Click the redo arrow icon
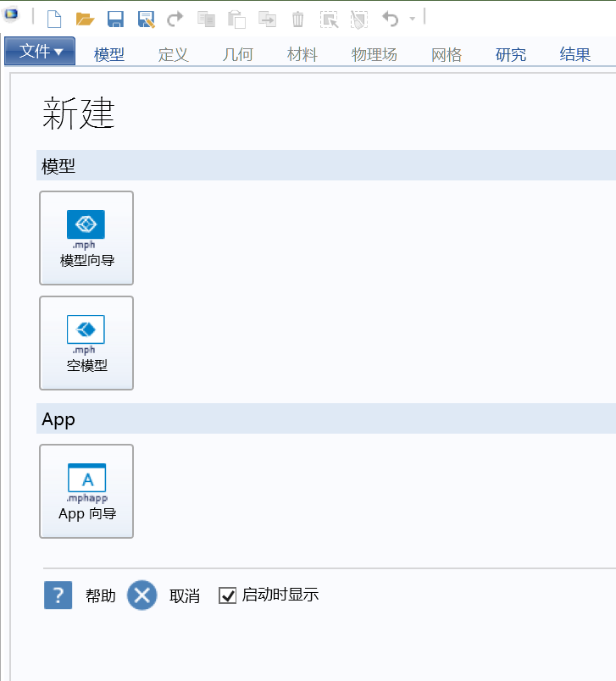This screenshot has height=681, width=616. pyautogui.click(x=175, y=19)
